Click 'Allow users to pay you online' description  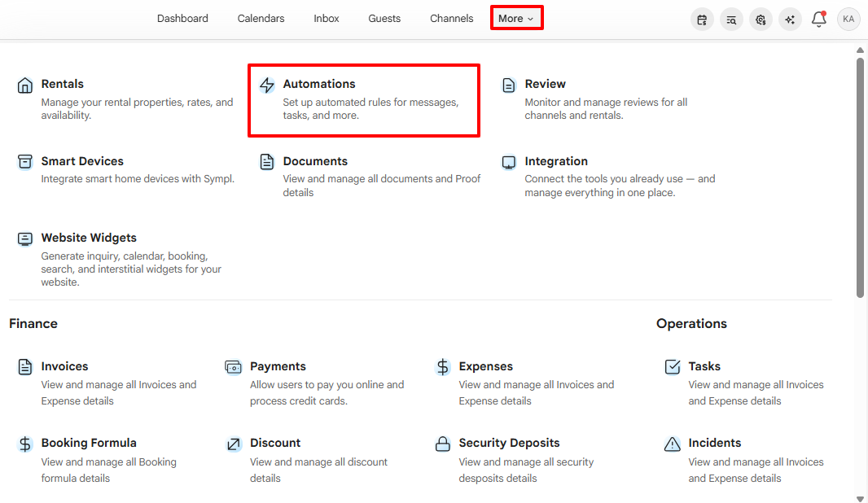[327, 393]
